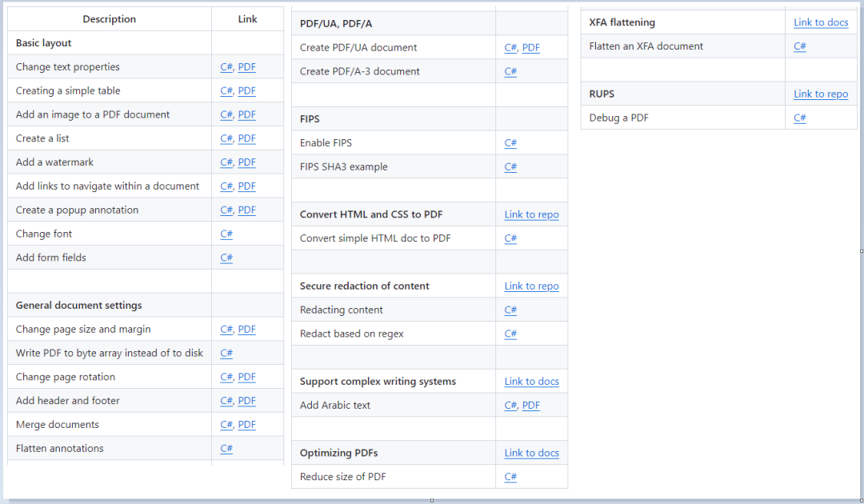Open the PDF link for Add a watermark

click(247, 162)
